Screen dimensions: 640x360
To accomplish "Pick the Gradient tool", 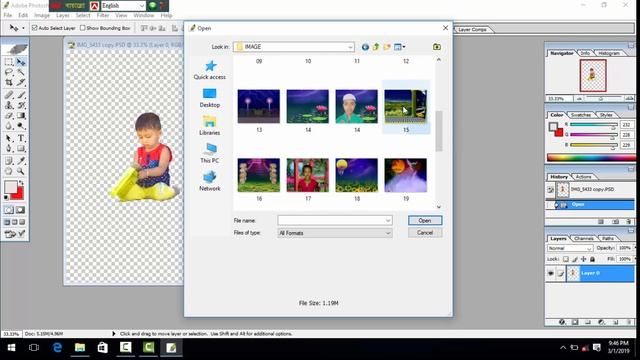I will click(x=21, y=116).
